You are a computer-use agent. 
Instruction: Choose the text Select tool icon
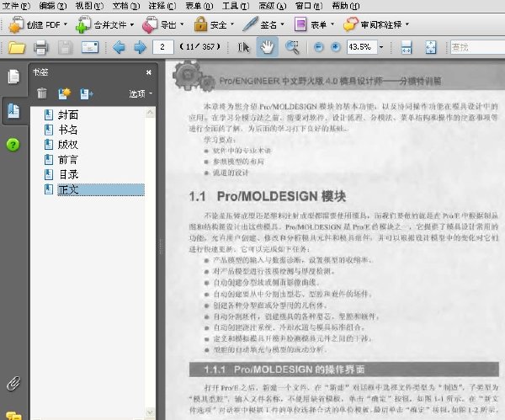click(243, 47)
